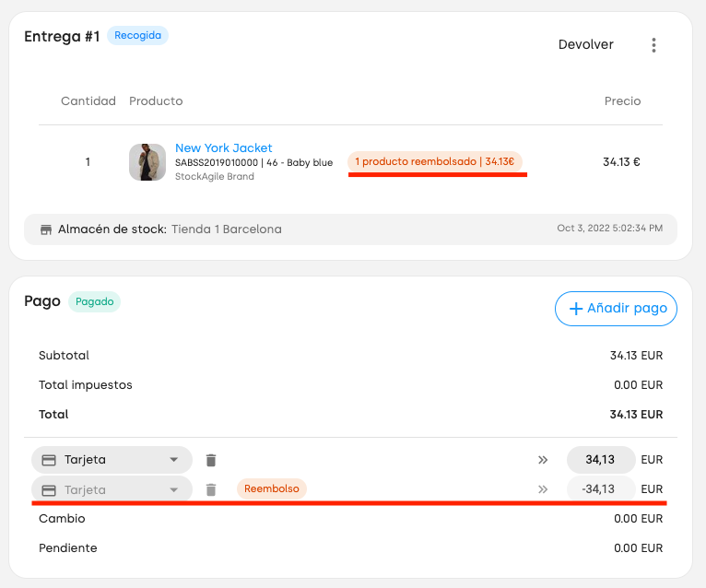Edit the 34,13 payment amount field
Image resolution: width=706 pixels, height=588 pixels.
(601, 460)
